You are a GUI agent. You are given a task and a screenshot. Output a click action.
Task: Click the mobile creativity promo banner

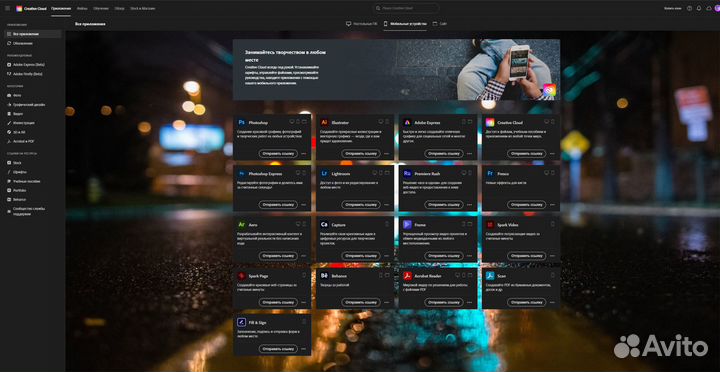(396, 69)
